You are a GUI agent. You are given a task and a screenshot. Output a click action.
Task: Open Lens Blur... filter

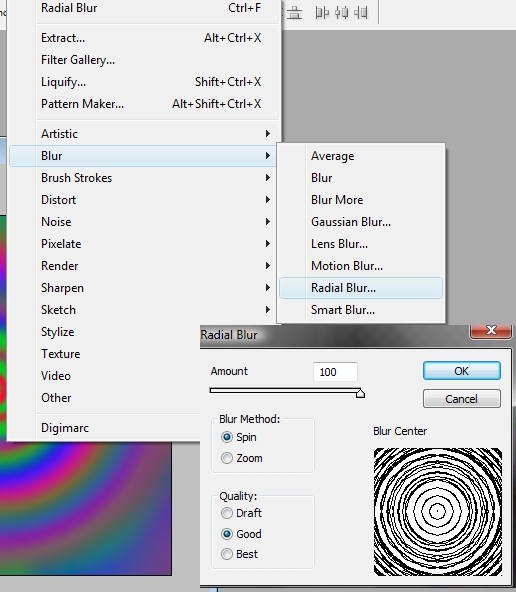[361, 244]
